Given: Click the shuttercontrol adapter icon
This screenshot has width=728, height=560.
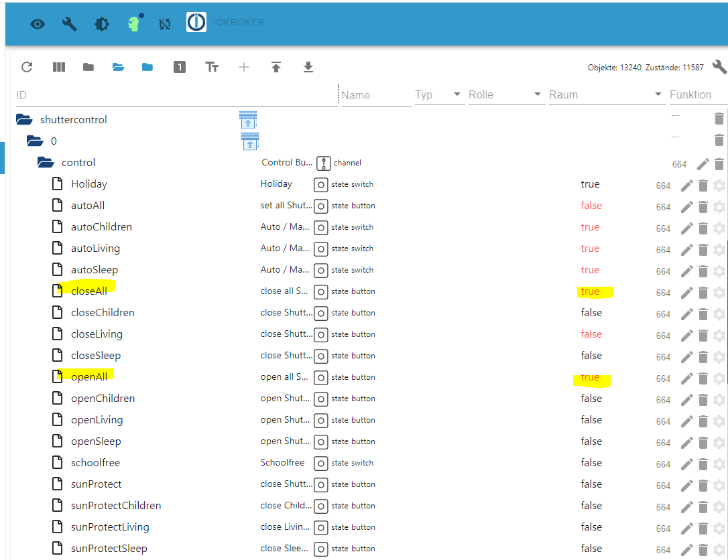Looking at the screenshot, I should 249,120.
